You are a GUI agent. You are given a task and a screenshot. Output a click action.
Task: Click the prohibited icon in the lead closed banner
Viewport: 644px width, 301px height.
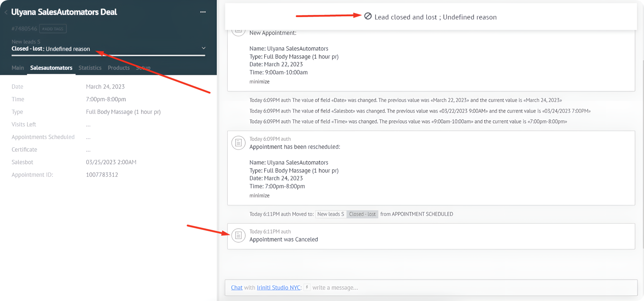pyautogui.click(x=368, y=16)
